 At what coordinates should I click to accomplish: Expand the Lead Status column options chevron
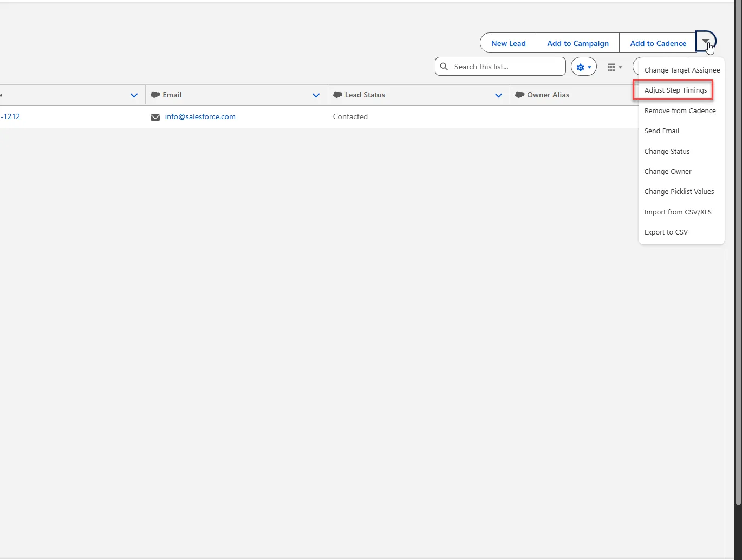click(498, 95)
